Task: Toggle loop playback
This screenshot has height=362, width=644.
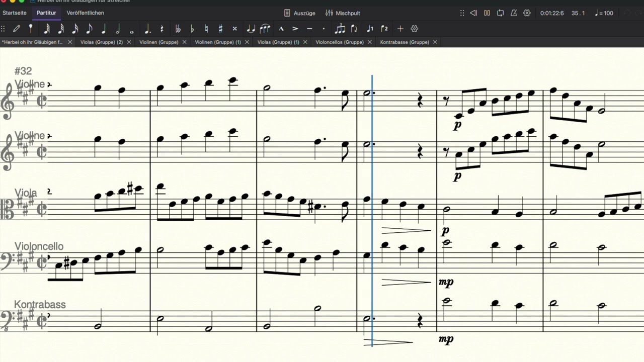Action: coord(500,13)
